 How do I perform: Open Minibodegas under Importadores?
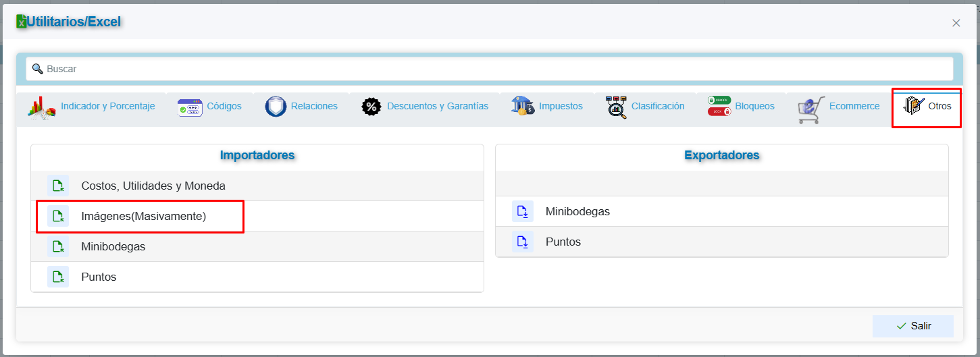pos(257,246)
